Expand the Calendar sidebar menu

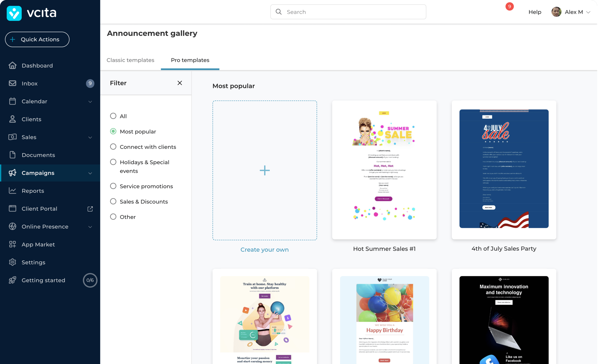tap(90, 101)
